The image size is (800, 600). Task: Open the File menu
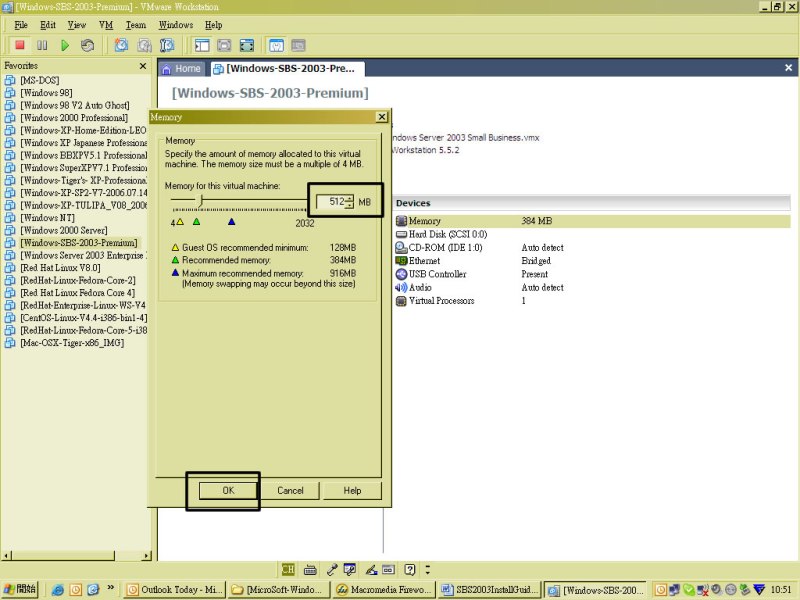(x=21, y=25)
